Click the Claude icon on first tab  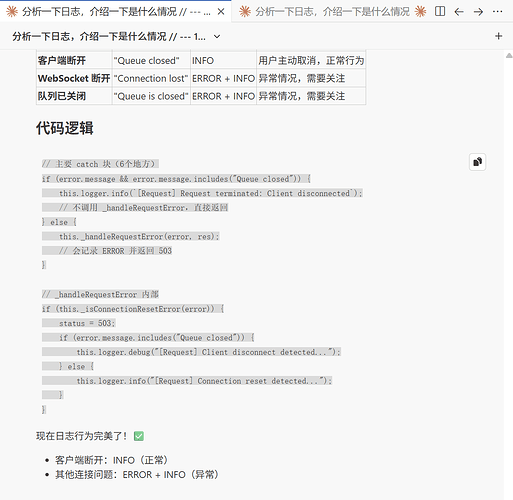pos(12,12)
